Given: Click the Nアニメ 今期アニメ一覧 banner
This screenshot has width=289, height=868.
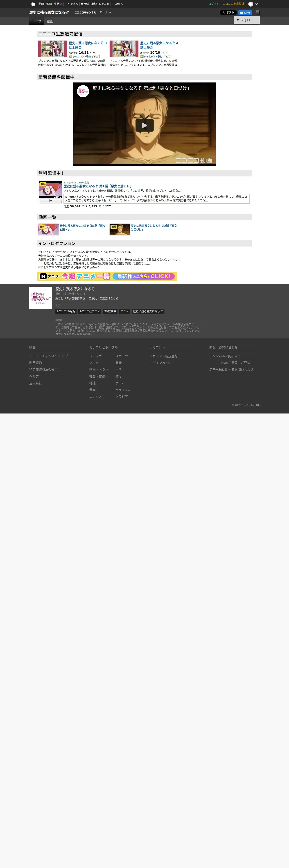Looking at the screenshot, I should point(107,276).
